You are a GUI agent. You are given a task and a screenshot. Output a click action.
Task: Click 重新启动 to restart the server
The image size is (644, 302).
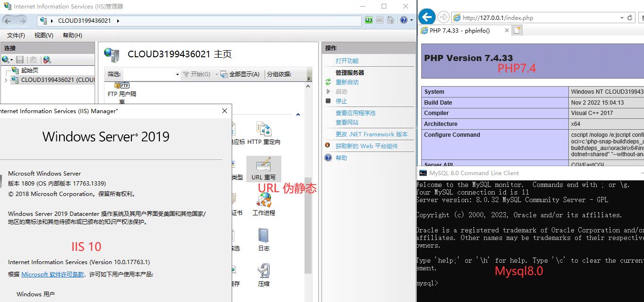(x=348, y=81)
